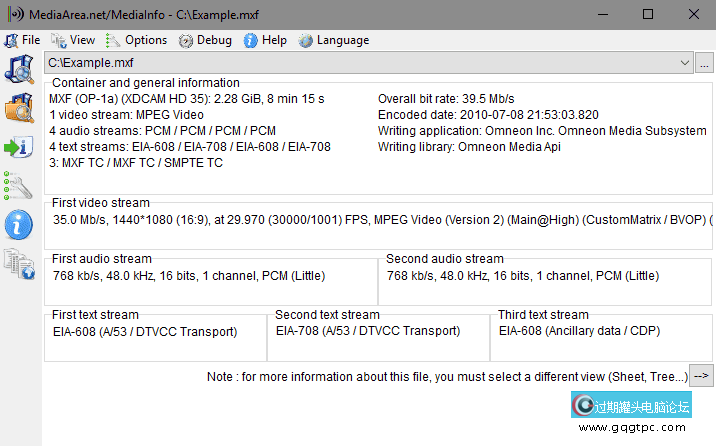
Task: Click the Help menu blue info icon
Action: click(x=250, y=41)
